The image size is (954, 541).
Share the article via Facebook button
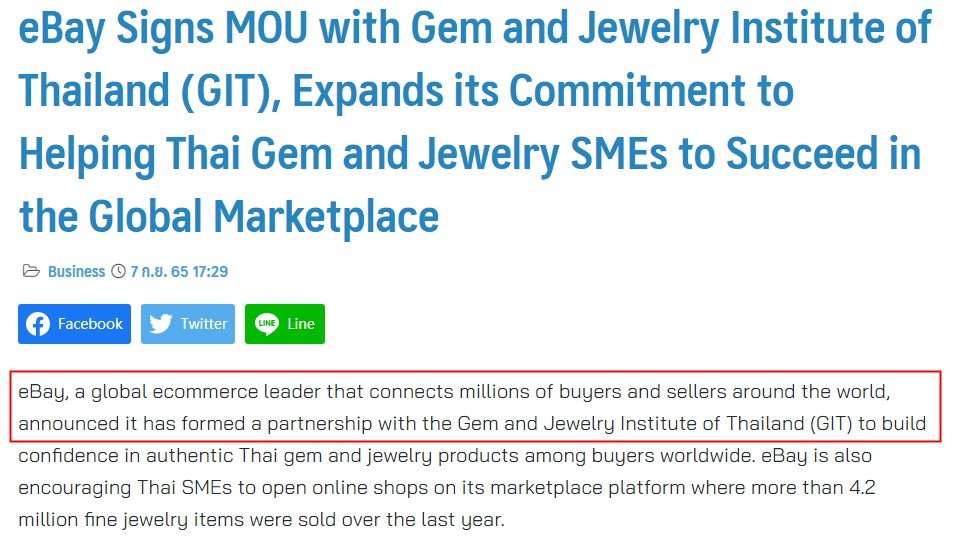point(74,324)
